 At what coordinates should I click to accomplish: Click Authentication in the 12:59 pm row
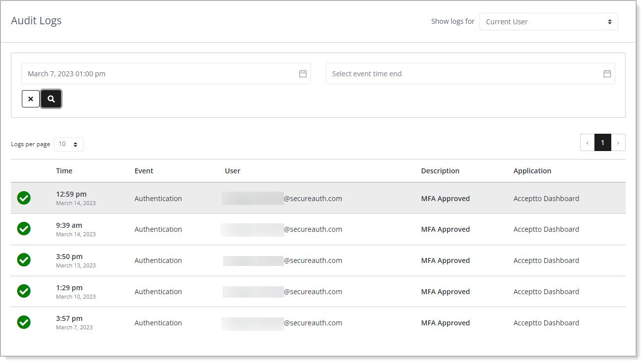point(158,199)
